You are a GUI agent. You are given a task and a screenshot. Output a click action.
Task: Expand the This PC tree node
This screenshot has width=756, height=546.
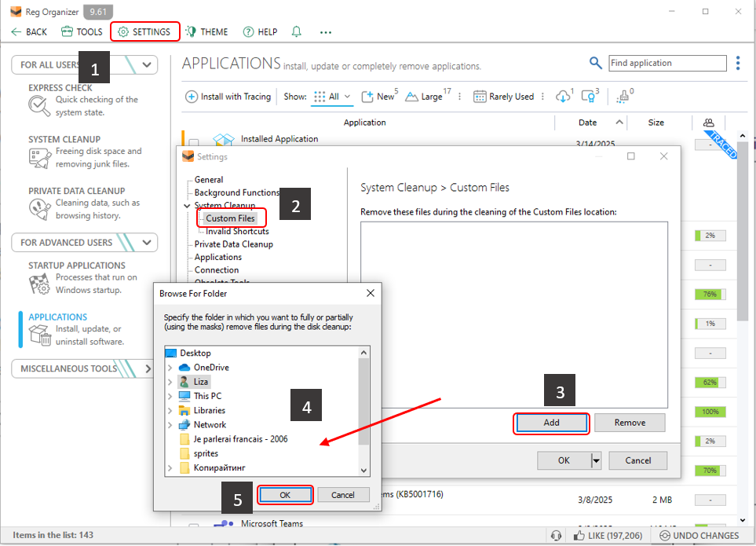(x=170, y=396)
